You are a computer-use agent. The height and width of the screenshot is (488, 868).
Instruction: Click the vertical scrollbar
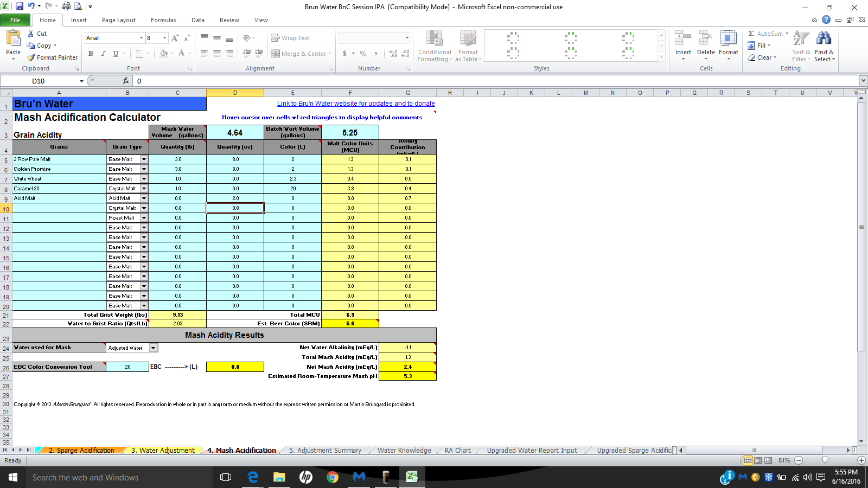click(861, 227)
